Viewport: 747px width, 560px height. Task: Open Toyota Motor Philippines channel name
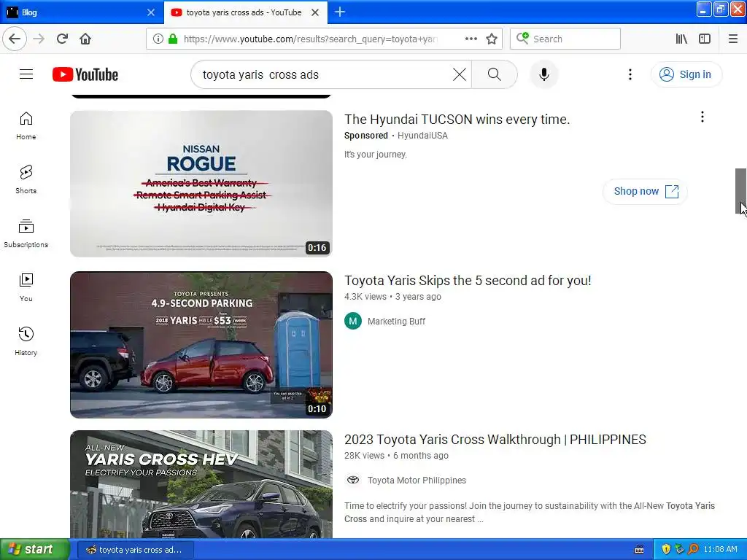point(417,481)
